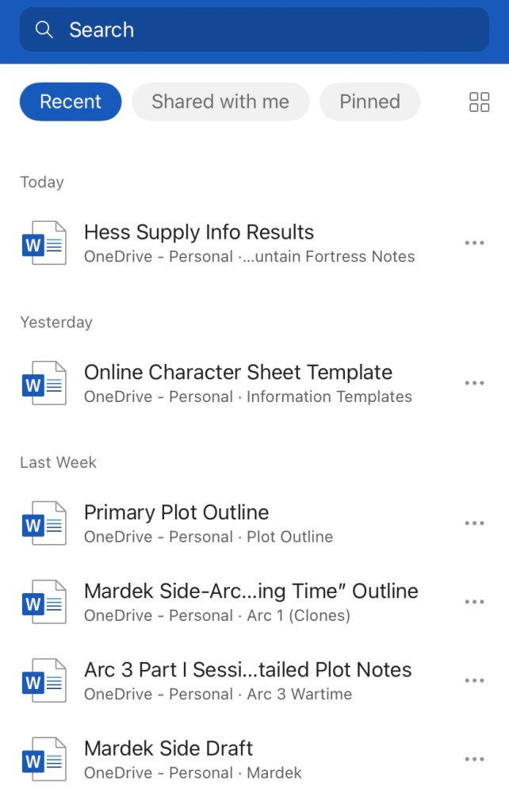This screenshot has height=812, width=509.
Task: Select the Recent filter tab
Action: [x=71, y=102]
